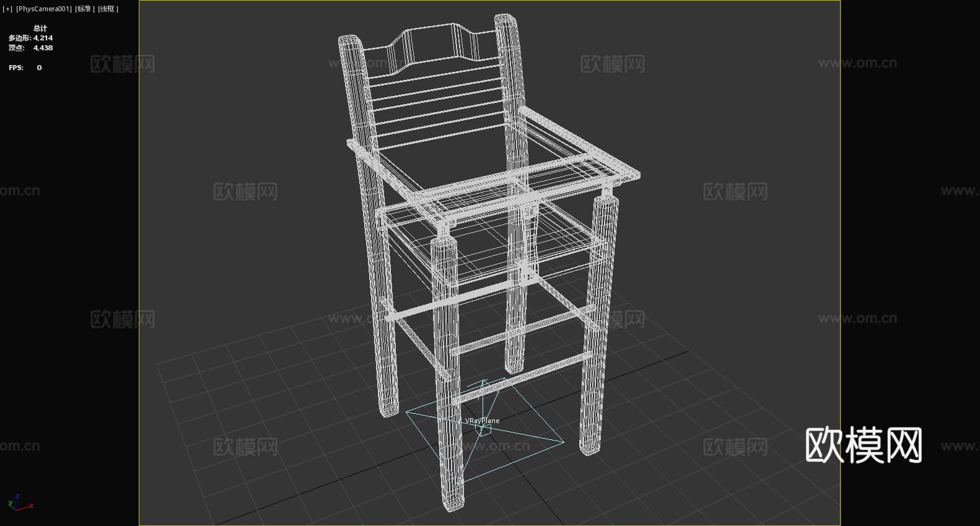Open the 线框 display mode menu
Viewport: 980px width, 526px height.
tap(108, 9)
